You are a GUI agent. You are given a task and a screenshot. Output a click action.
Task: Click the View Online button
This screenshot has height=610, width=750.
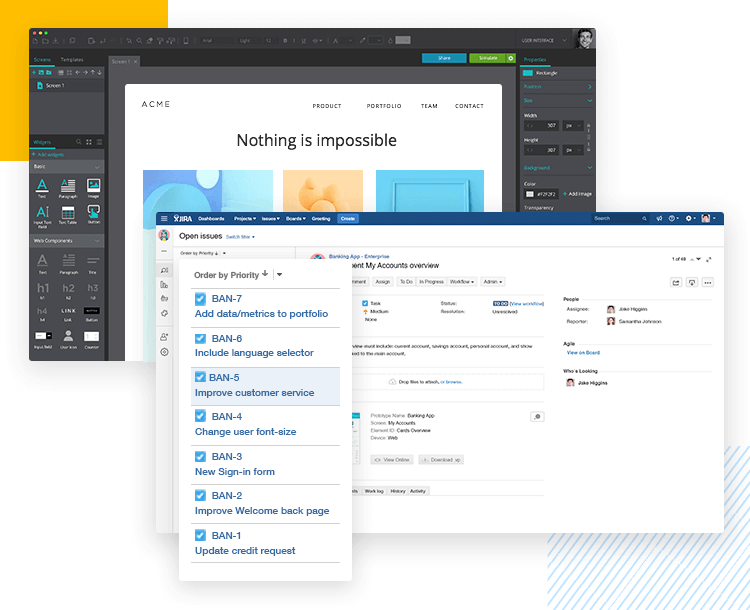tap(392, 460)
